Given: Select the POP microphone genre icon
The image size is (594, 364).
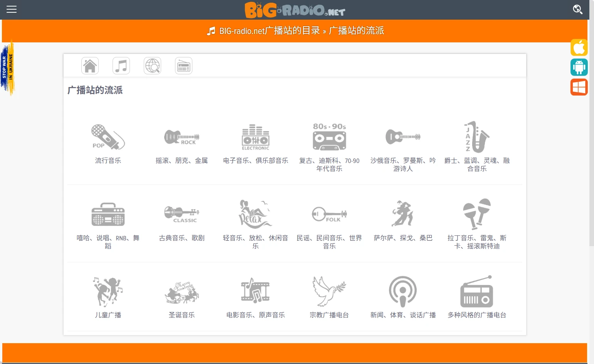Looking at the screenshot, I should 108,137.
